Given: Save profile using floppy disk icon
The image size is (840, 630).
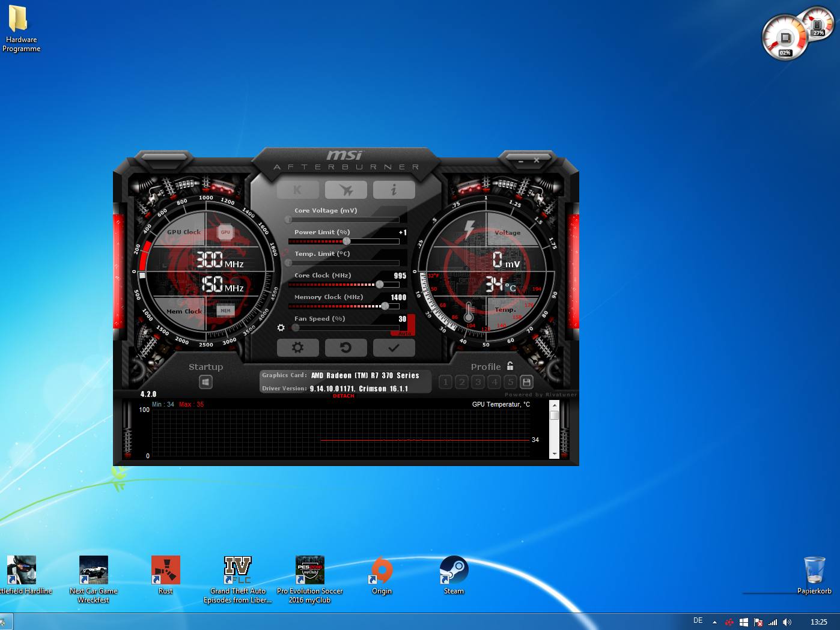Looking at the screenshot, I should [526, 382].
